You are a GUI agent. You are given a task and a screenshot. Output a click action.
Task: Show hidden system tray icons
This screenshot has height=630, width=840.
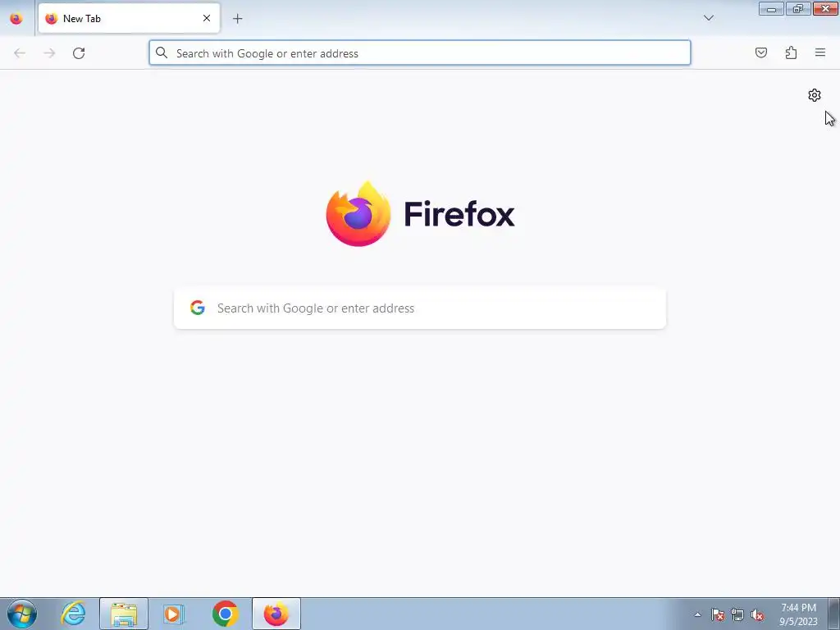[697, 615]
